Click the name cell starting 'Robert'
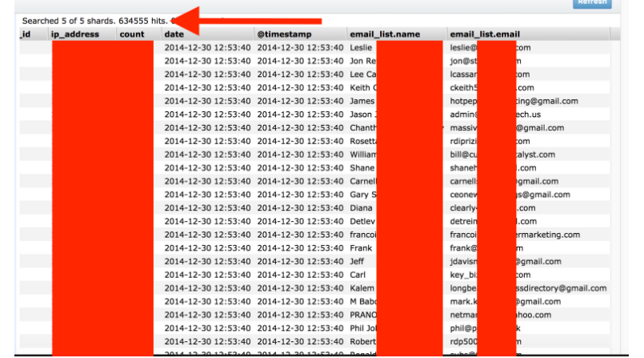644x358 pixels. click(362, 341)
